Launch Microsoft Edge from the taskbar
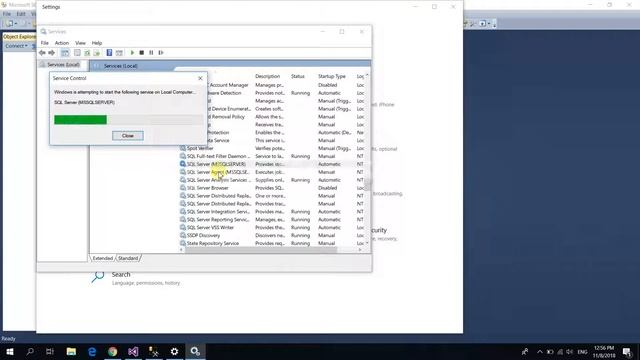This screenshot has height=360, width=640. coord(92,351)
